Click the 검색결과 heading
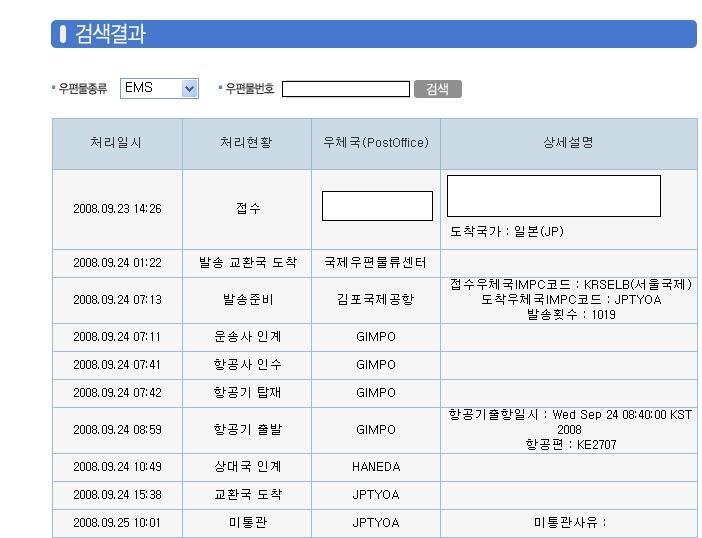The height and width of the screenshot is (538, 702). point(110,34)
